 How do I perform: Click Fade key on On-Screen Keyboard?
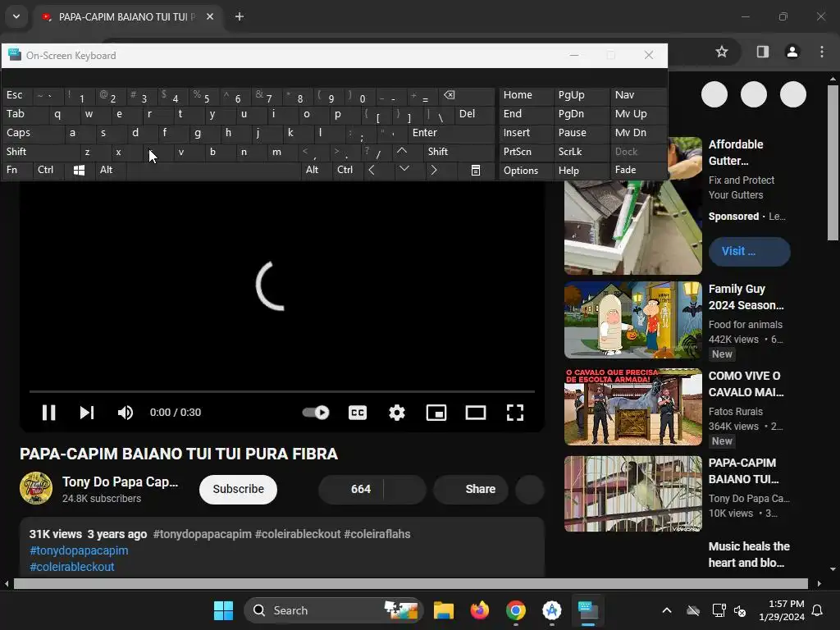click(x=638, y=170)
